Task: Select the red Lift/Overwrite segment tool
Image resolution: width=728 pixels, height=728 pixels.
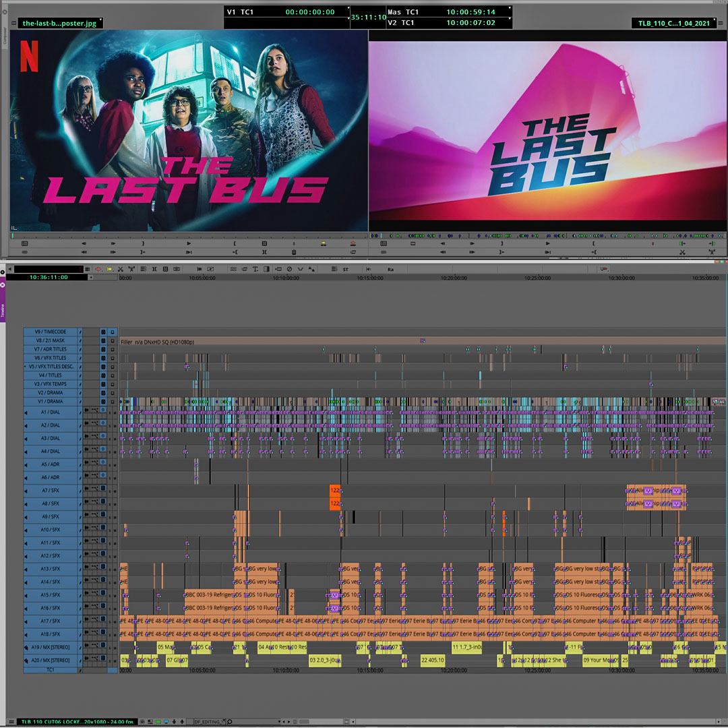Action: [98, 269]
